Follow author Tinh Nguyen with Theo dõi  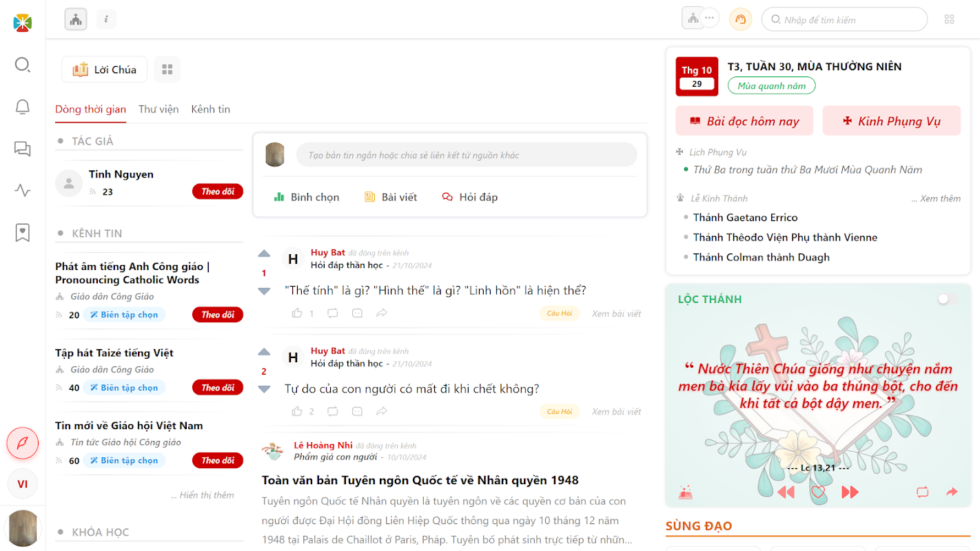pos(218,191)
